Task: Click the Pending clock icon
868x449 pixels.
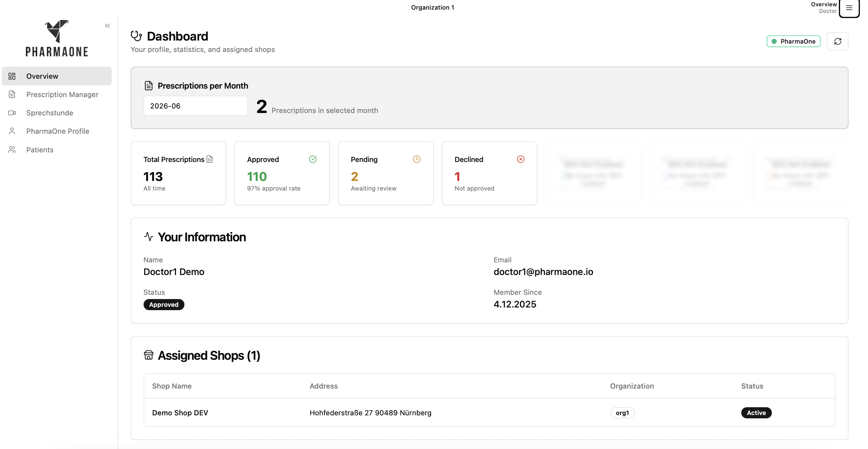Action: tap(417, 159)
